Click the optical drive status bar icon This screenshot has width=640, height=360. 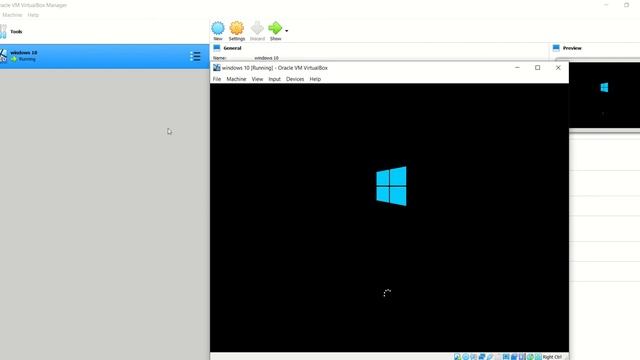(x=465, y=357)
